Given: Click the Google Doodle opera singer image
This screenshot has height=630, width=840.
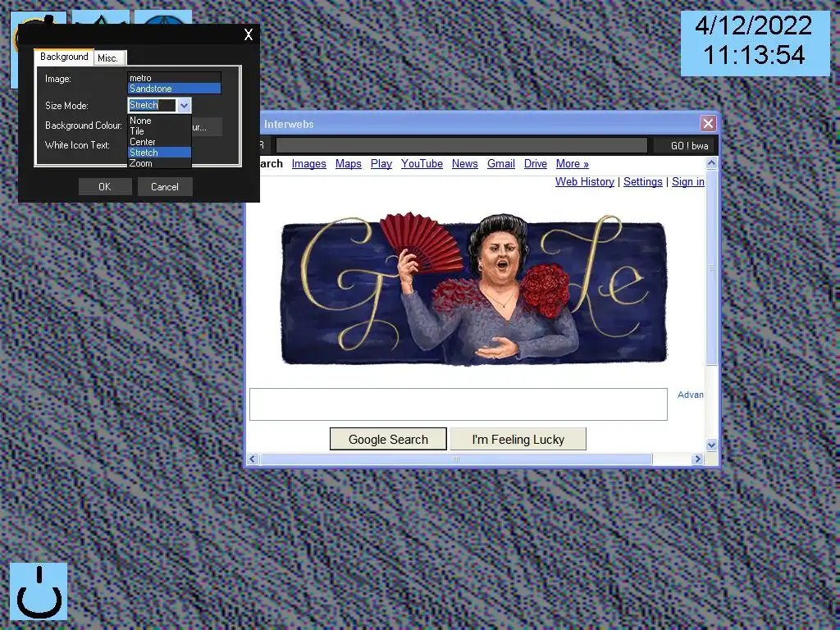Looking at the screenshot, I should pos(474,290).
